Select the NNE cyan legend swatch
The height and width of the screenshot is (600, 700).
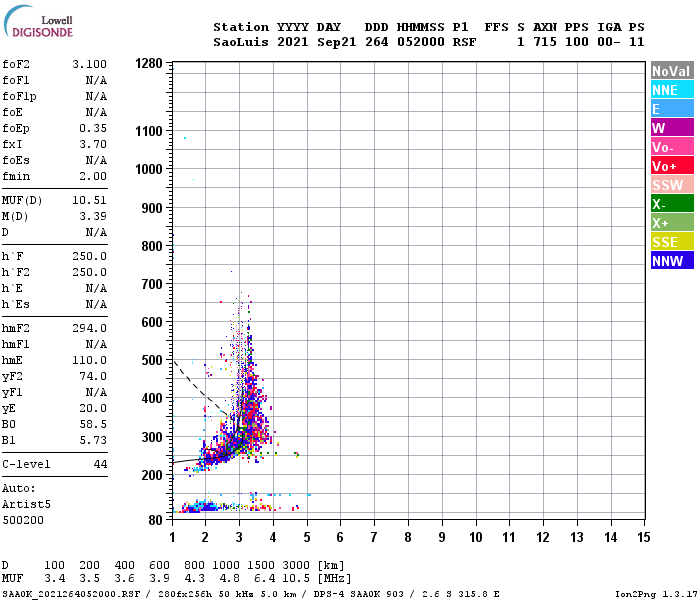point(672,90)
